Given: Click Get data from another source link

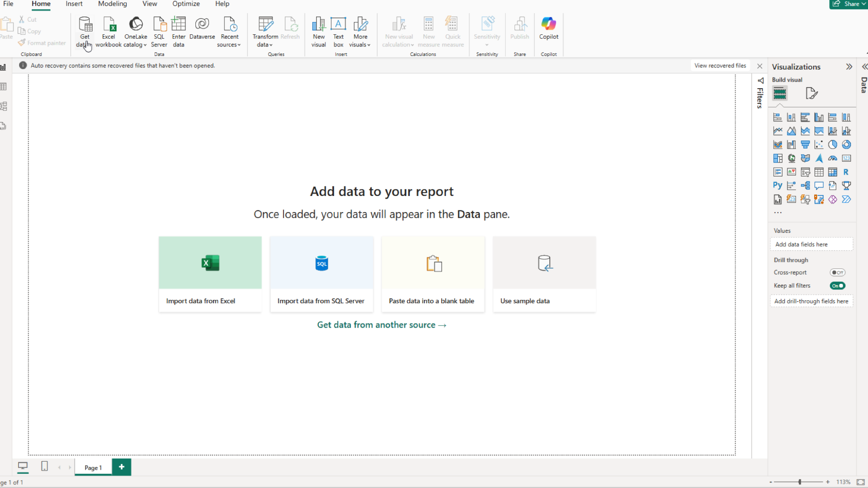Looking at the screenshot, I should click(x=382, y=325).
